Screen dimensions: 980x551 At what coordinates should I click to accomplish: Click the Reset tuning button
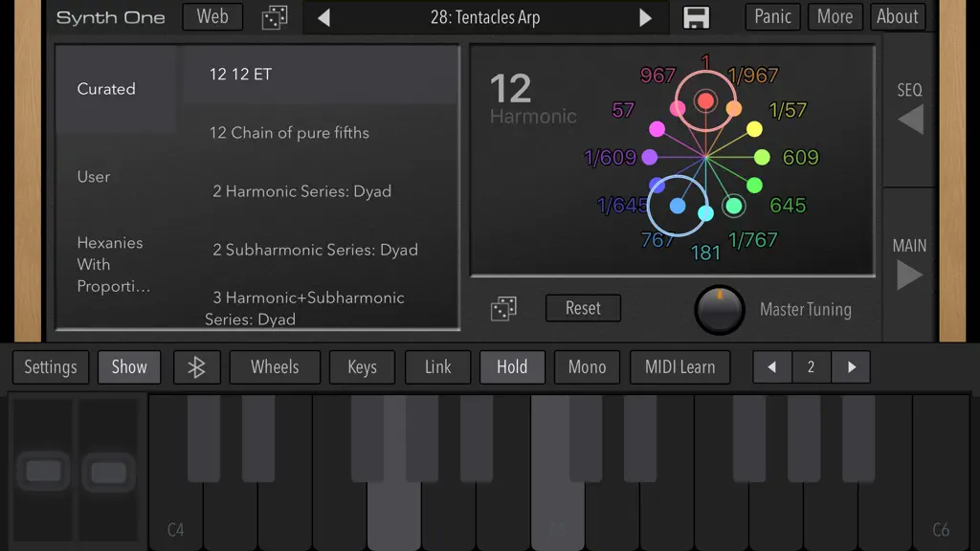click(x=583, y=308)
